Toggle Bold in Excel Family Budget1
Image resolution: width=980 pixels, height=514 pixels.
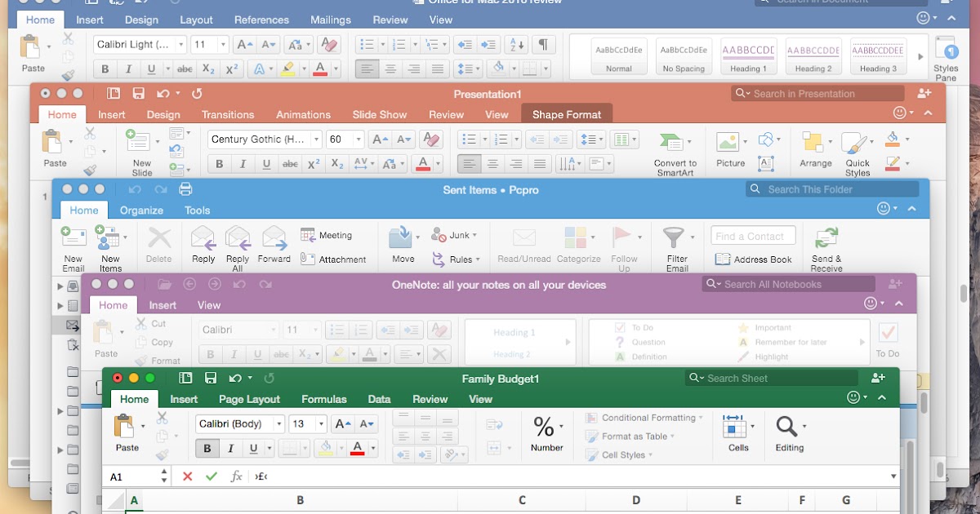207,449
